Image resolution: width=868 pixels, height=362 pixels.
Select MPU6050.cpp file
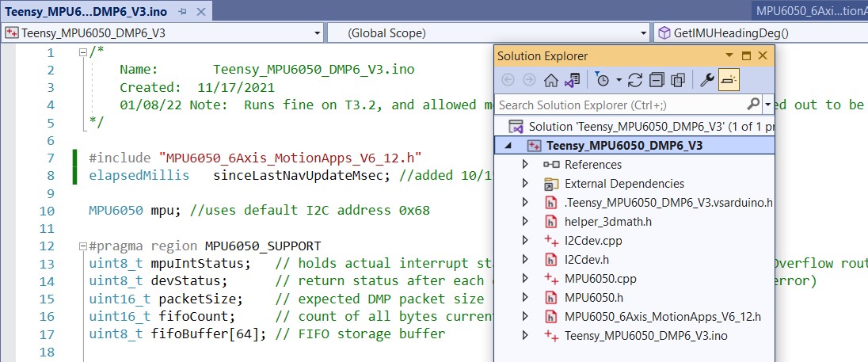600,278
